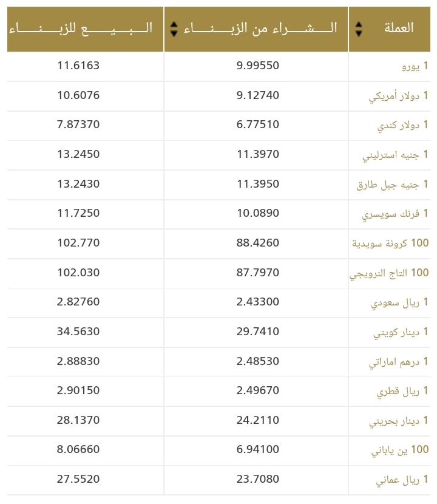Click the العملة column header text
Image resolution: width=437 pixels, height=504 pixels.
click(x=399, y=28)
